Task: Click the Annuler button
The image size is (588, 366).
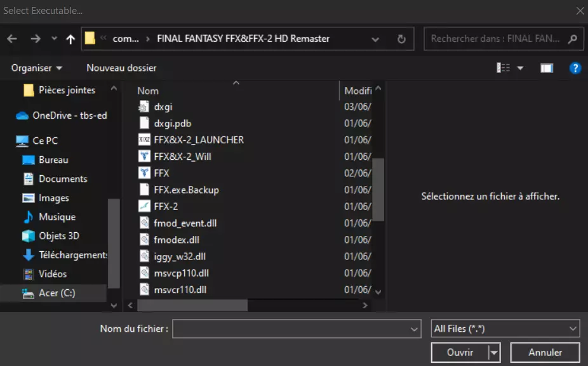Action: (x=545, y=353)
